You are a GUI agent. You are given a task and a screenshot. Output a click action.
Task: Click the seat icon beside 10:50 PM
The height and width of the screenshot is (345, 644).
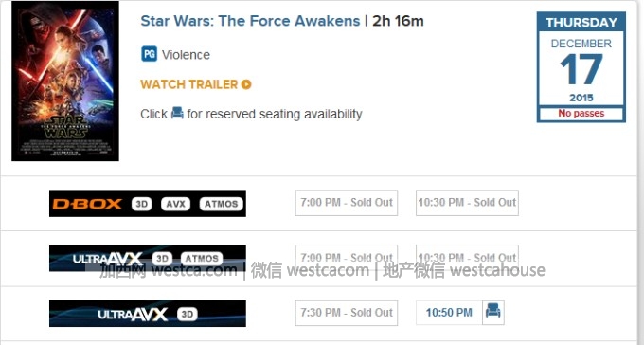492,313
